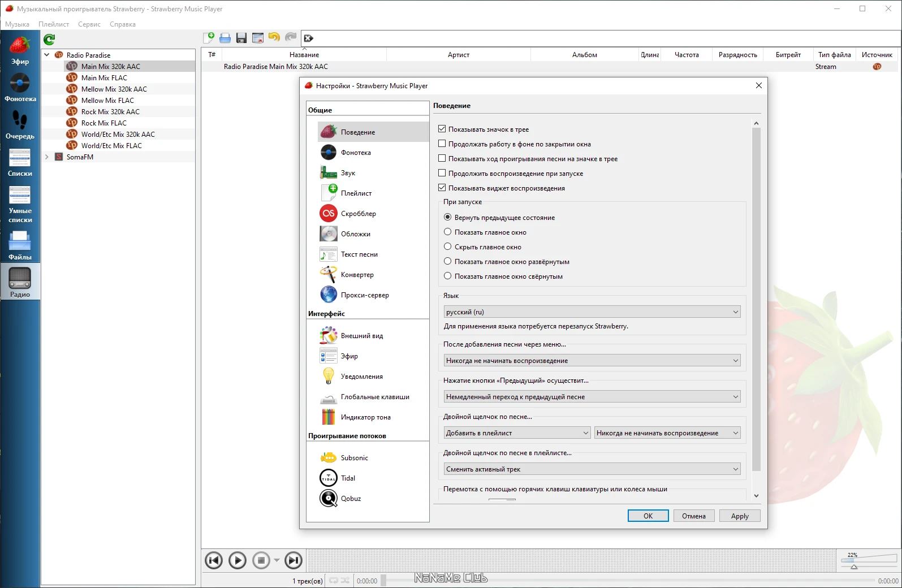Click the play button

pyautogui.click(x=238, y=560)
